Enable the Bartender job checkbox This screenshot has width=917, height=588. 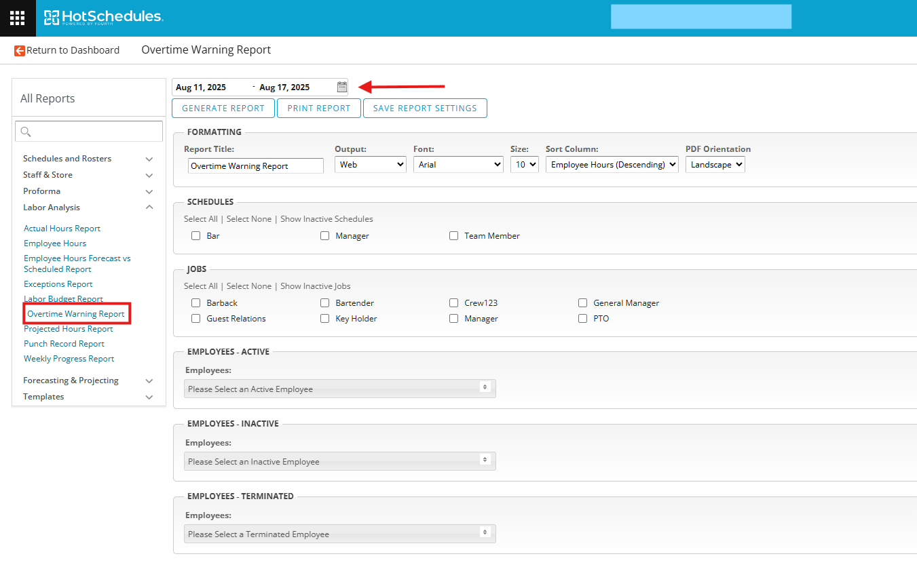(x=324, y=303)
